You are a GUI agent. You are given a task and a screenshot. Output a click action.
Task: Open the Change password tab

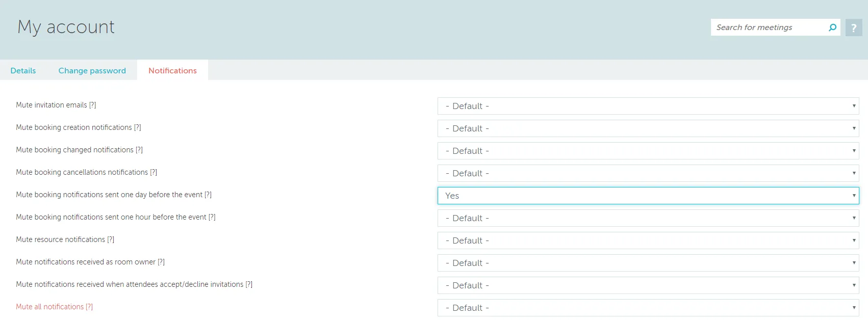coord(92,71)
